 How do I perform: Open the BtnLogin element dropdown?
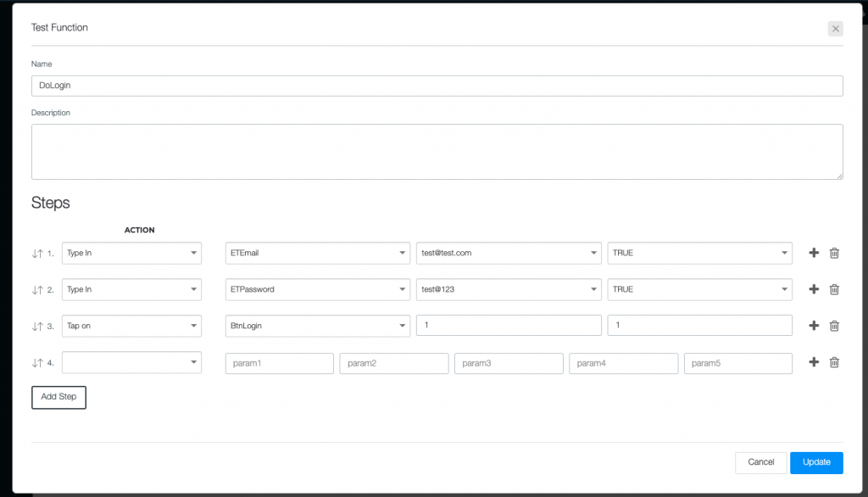(318, 326)
